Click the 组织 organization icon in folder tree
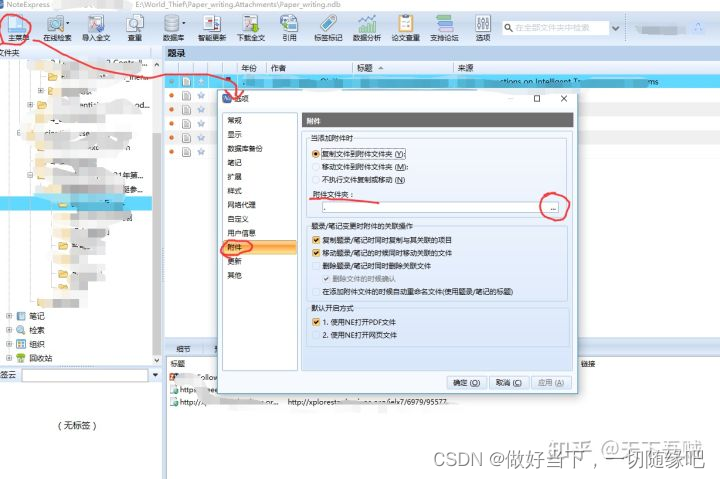 click(x=21, y=344)
